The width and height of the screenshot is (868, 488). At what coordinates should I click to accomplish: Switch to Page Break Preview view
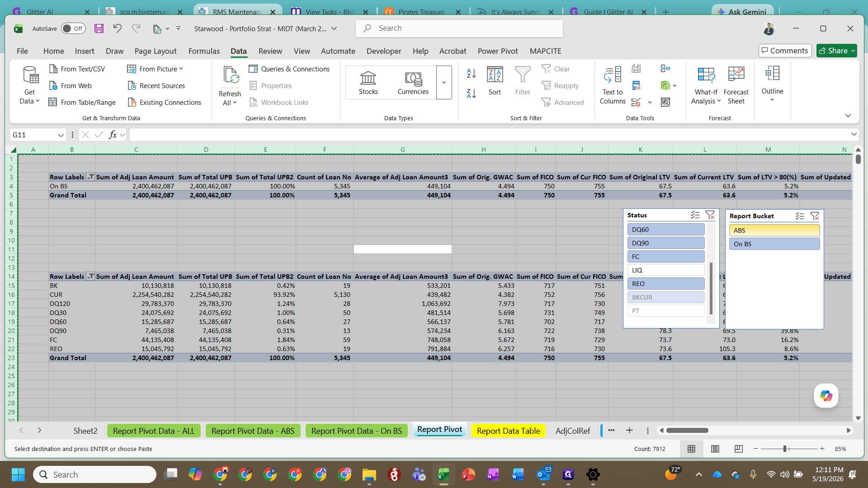point(739,449)
